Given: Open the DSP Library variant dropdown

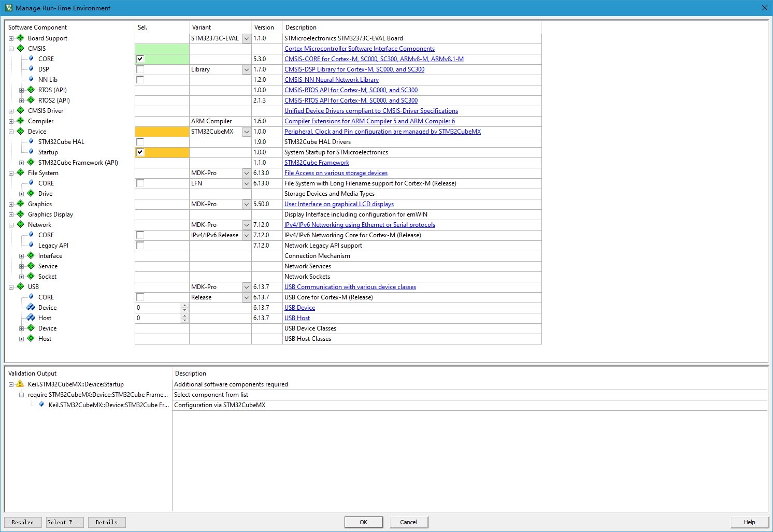Looking at the screenshot, I should 247,69.
